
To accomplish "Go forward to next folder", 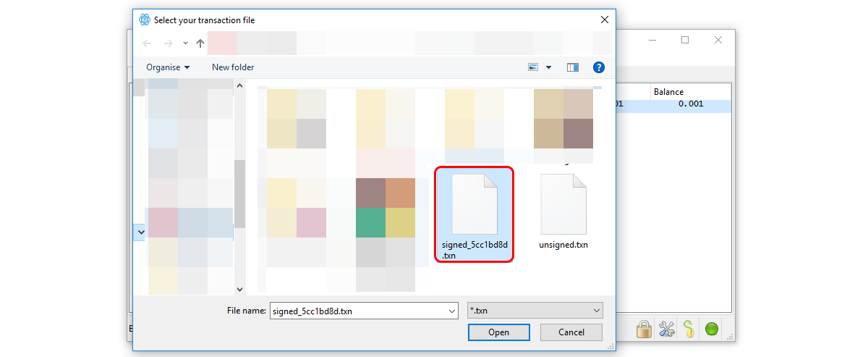I will coord(168,43).
